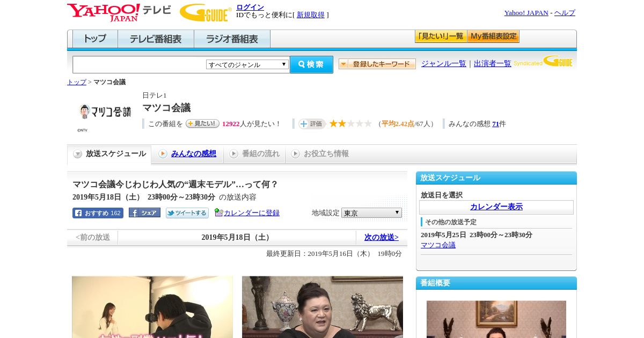The width and height of the screenshot is (644, 338).
Task: Click the 番組概要 preview image
Action: pyautogui.click(x=496, y=319)
